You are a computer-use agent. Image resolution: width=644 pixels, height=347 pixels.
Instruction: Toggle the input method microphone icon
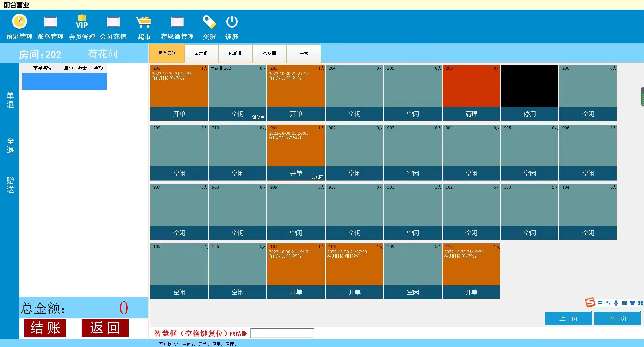616,303
